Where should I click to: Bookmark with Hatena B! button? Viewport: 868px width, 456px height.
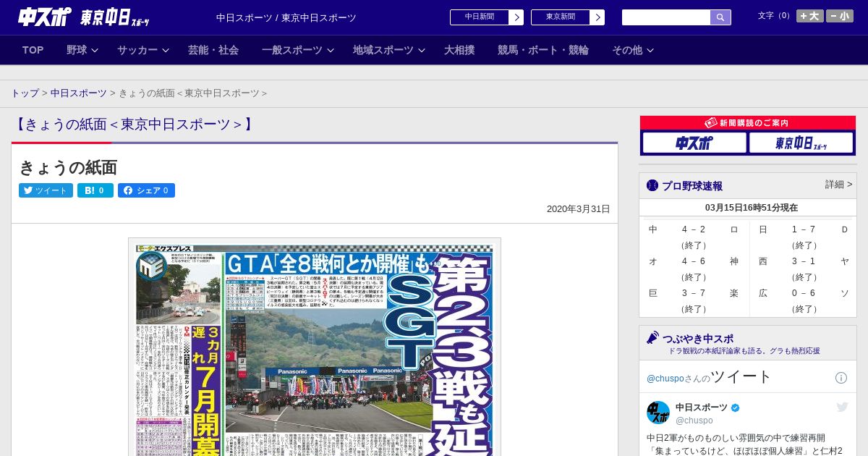click(95, 190)
